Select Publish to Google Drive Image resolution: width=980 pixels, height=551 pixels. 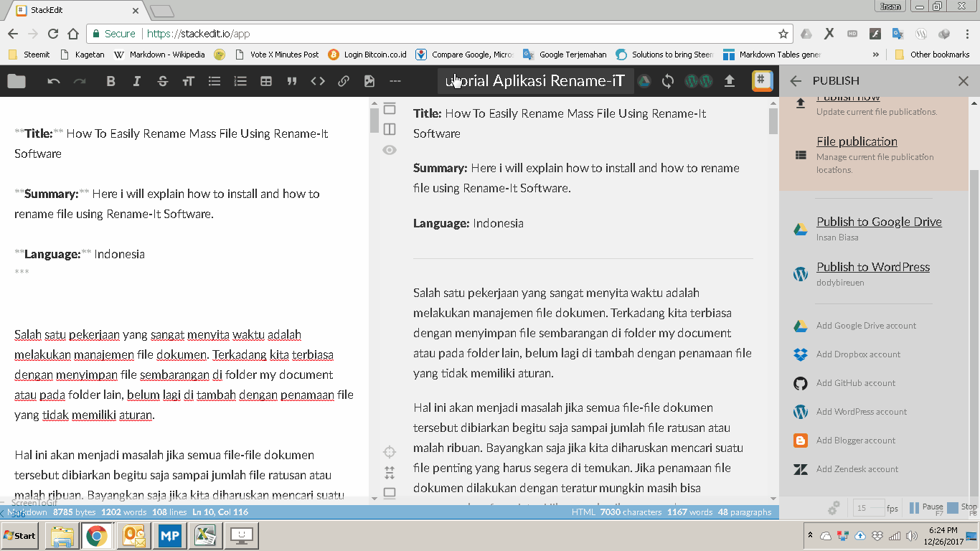click(x=874, y=228)
